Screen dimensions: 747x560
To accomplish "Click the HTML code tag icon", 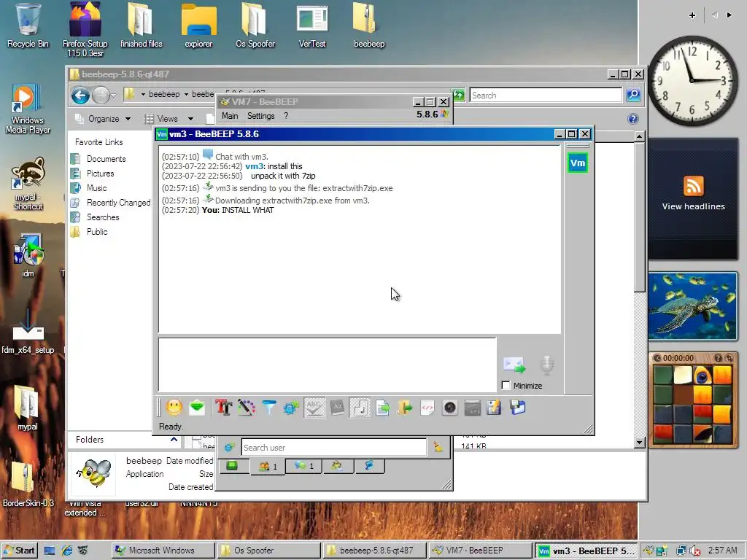I will click(x=427, y=408).
